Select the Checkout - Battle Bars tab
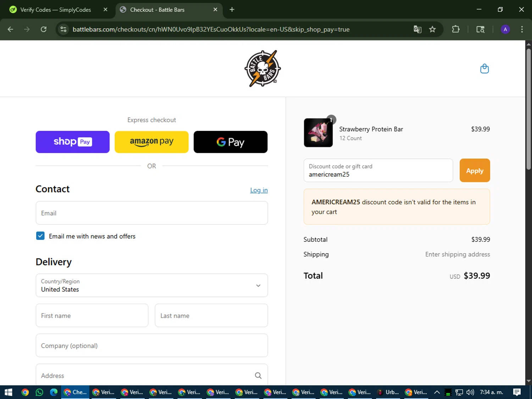 click(x=169, y=10)
